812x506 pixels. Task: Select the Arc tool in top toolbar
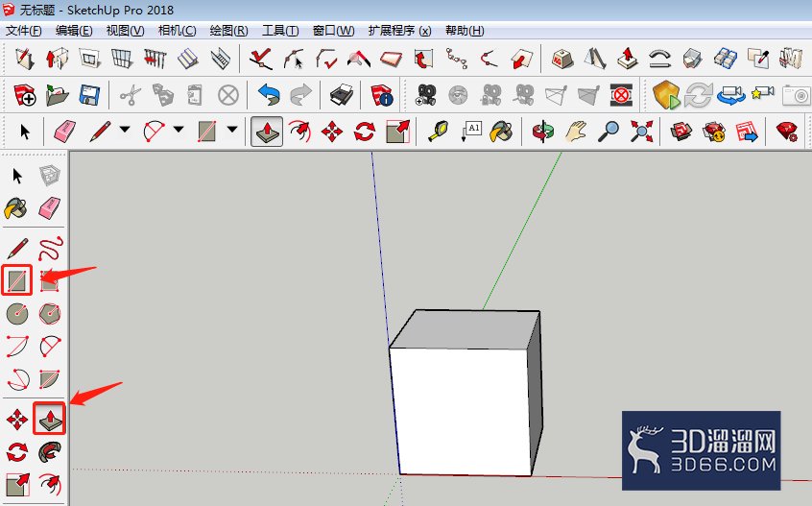(154, 132)
